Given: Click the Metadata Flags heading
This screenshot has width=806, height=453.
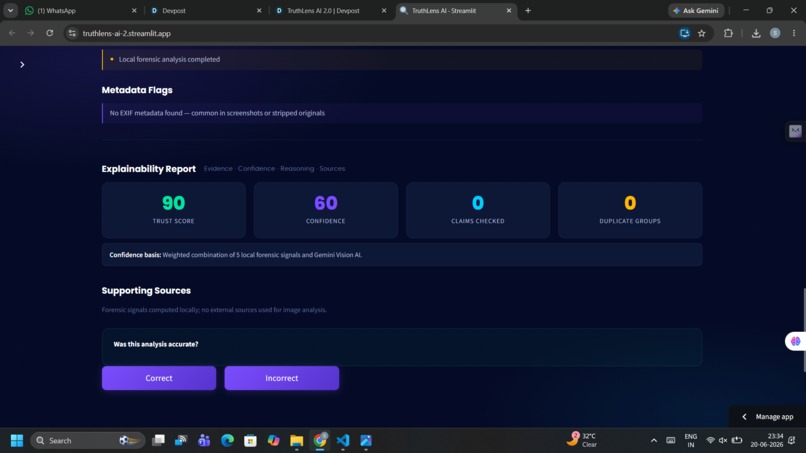Looking at the screenshot, I should 137,90.
